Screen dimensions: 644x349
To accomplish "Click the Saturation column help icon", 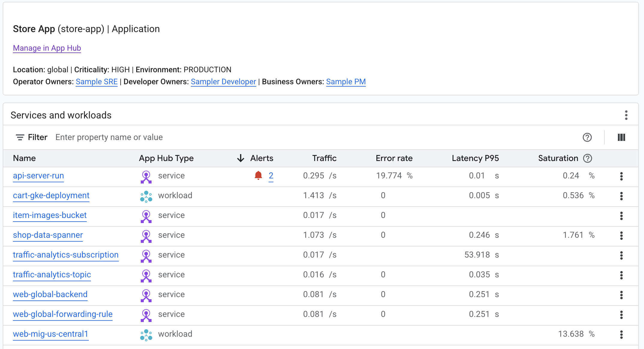I will (587, 158).
